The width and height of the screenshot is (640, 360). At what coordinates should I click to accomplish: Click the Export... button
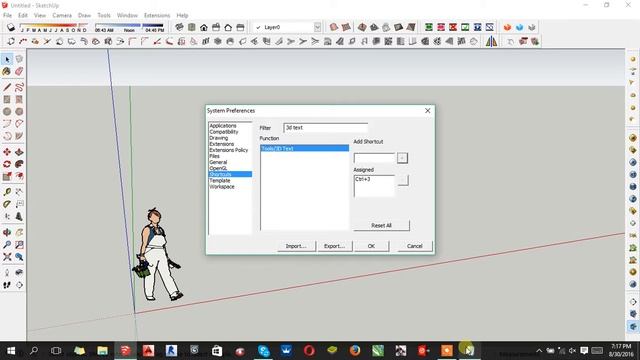pos(334,246)
